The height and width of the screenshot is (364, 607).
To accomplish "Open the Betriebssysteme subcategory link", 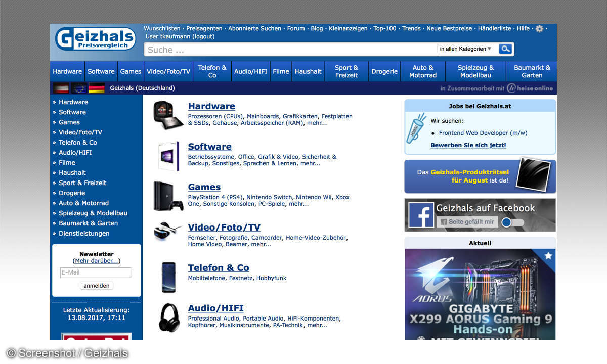I will point(211,157).
